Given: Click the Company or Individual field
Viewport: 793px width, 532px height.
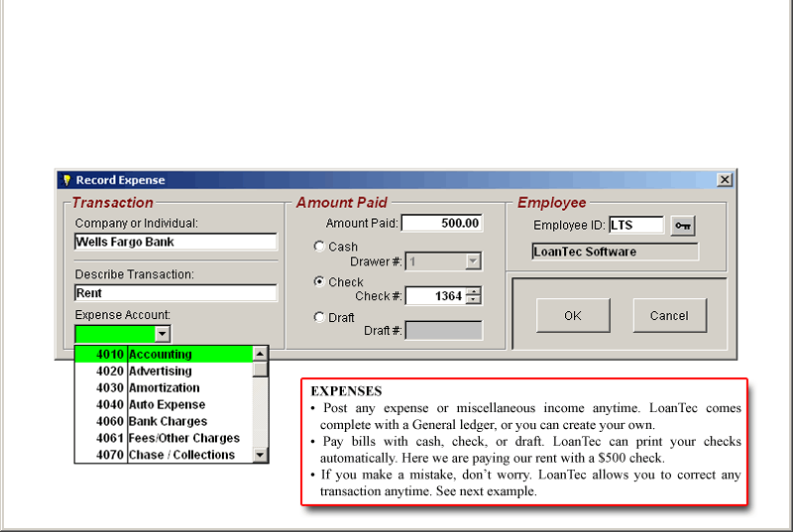Looking at the screenshot, I should pyautogui.click(x=176, y=242).
